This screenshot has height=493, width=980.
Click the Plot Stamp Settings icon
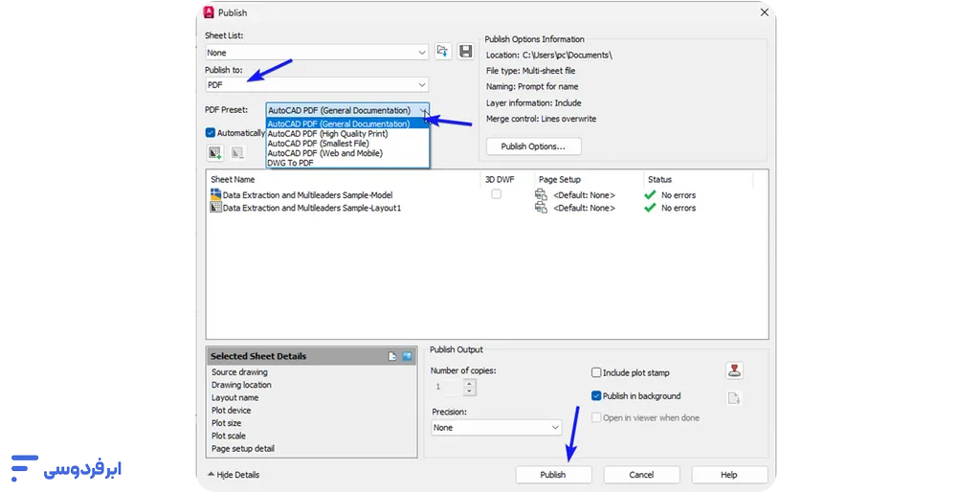click(734, 370)
